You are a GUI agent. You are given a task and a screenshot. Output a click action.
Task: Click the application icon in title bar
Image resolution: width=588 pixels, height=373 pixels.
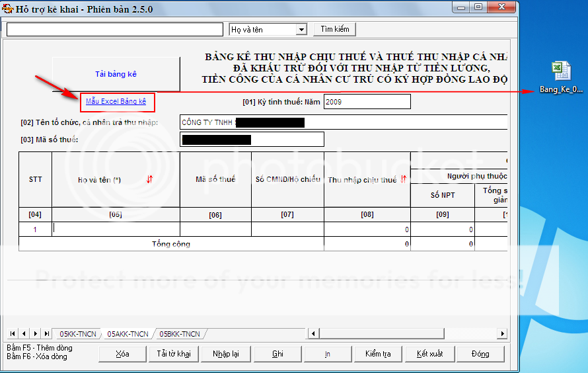8,7
